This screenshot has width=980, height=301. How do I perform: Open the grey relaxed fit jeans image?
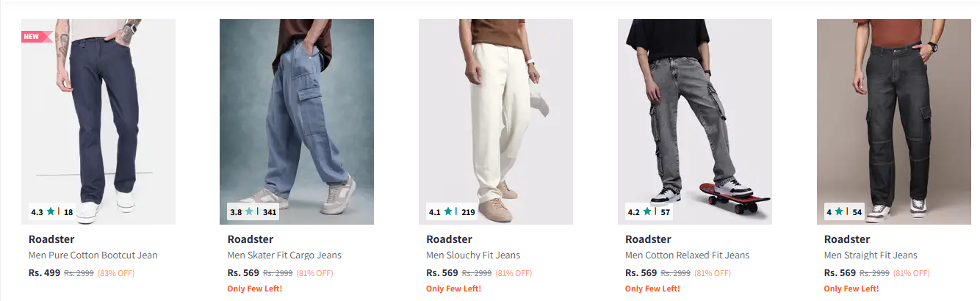pyautogui.click(x=695, y=121)
